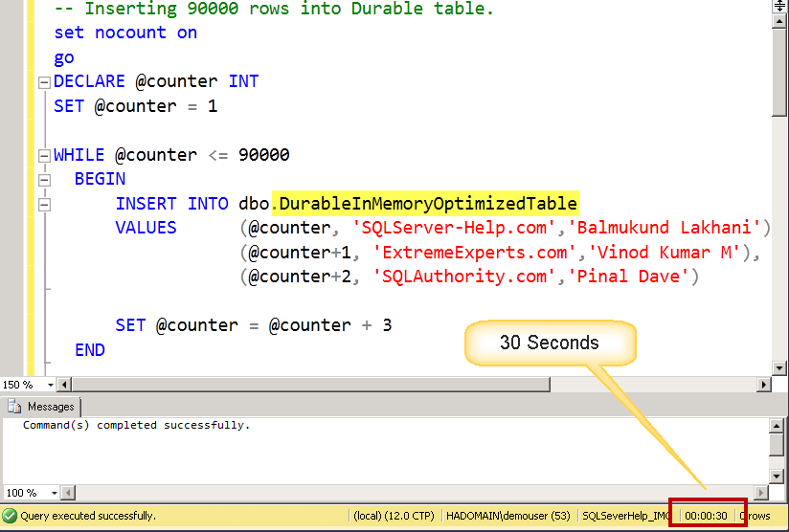789x532 pixels.
Task: Open the 100 % Messages zoom dropdown
Action: tap(47, 493)
